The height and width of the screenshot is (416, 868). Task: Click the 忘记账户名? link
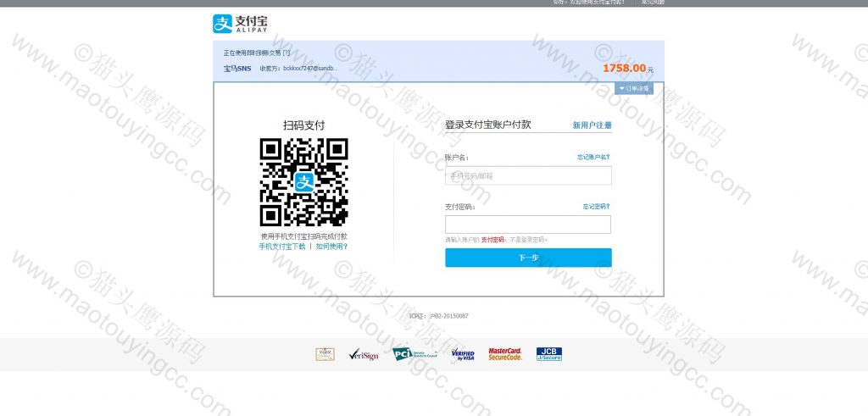tap(593, 157)
